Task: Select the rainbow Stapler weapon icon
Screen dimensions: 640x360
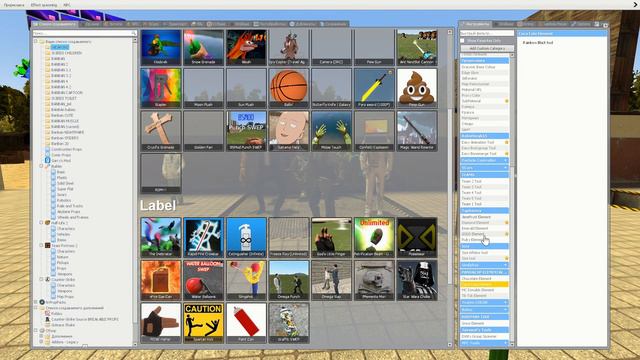Action: click(161, 88)
